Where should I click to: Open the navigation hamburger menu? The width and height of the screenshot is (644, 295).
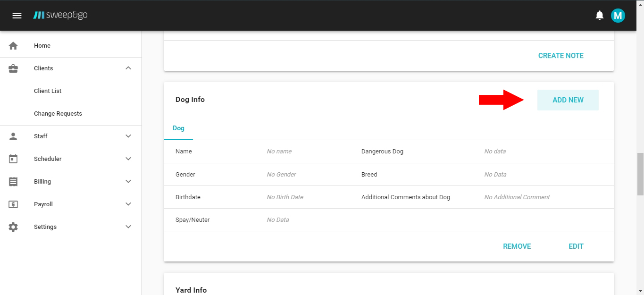click(x=17, y=15)
